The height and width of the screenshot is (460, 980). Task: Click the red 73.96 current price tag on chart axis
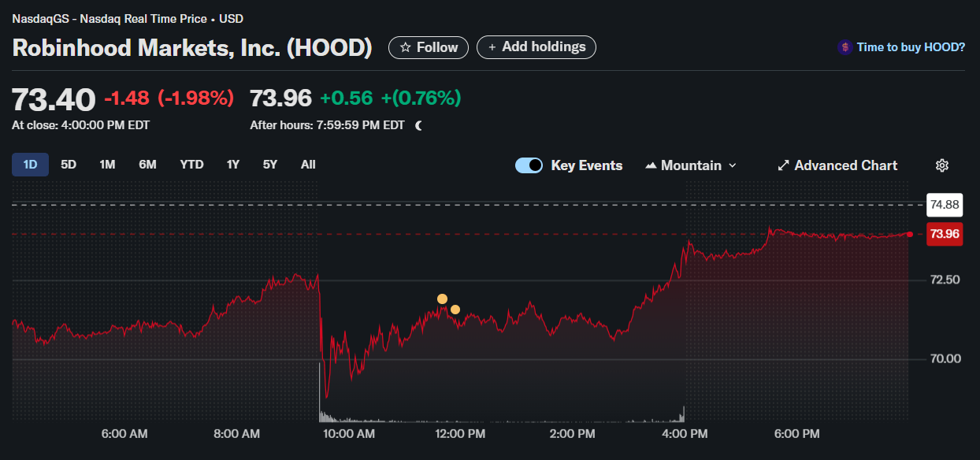pos(945,234)
